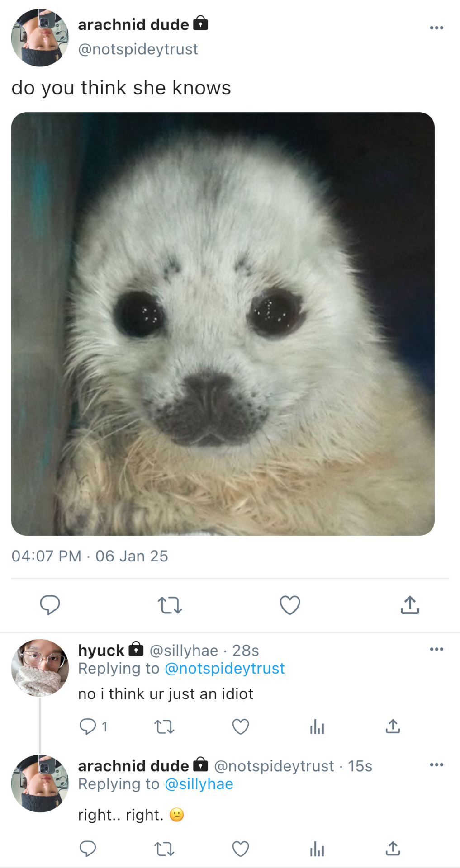Retweet the "right.. right." reply

coord(164,849)
